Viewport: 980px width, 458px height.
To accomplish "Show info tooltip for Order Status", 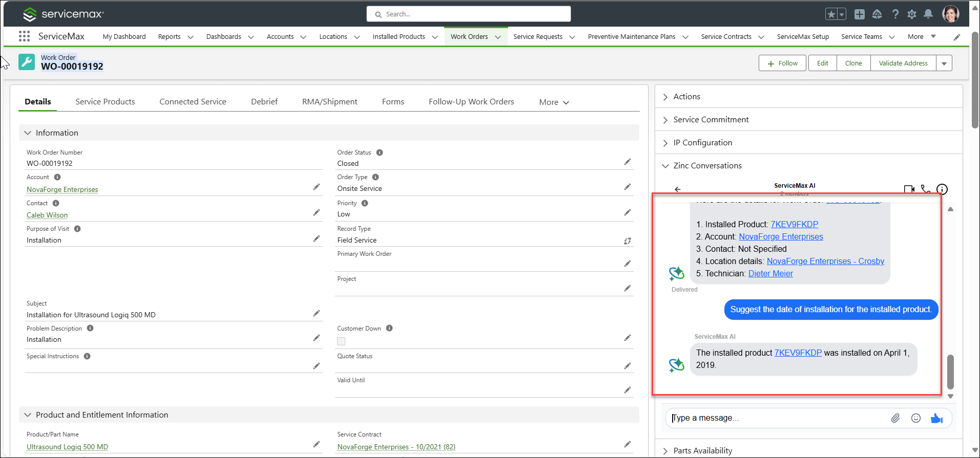I will coord(380,152).
